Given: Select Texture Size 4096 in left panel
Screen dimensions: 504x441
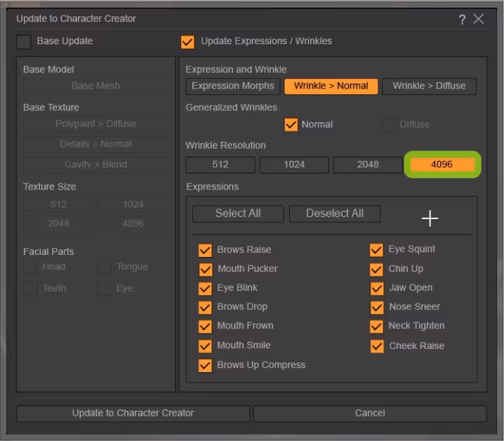Looking at the screenshot, I should pyautogui.click(x=133, y=223).
